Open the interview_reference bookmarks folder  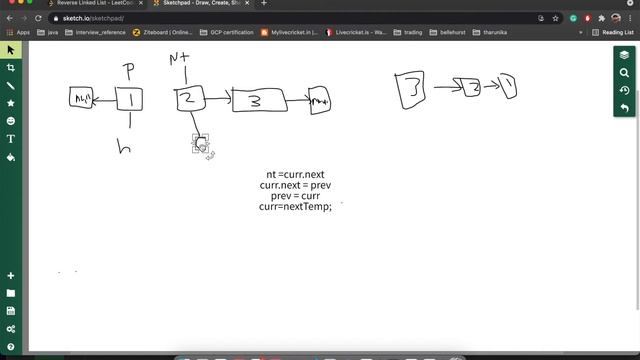click(96, 32)
